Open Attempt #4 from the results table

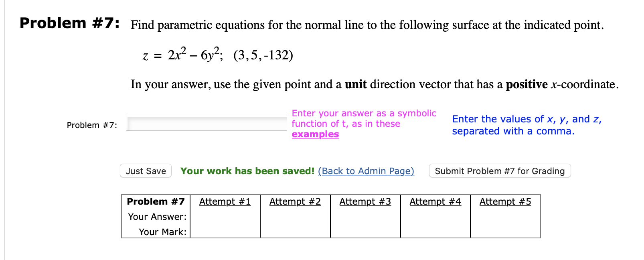435,201
